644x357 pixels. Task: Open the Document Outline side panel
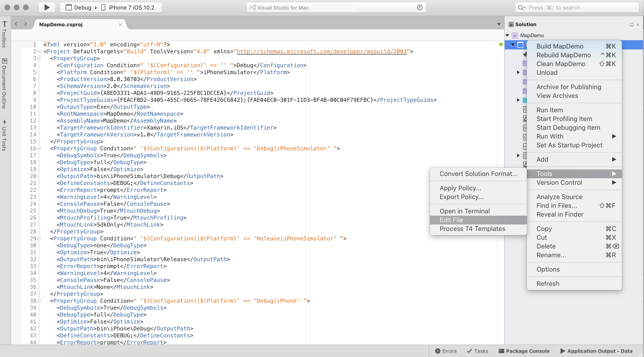(4, 83)
